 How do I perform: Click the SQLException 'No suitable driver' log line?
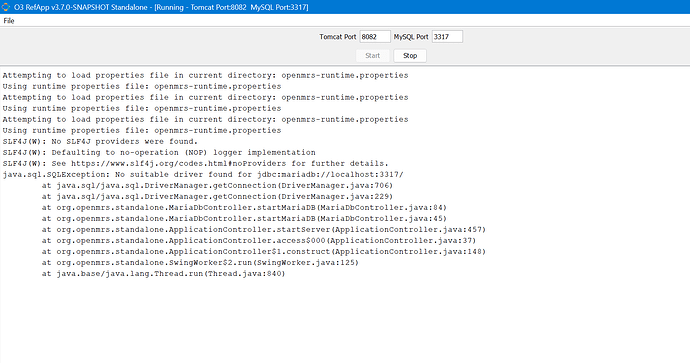[x=203, y=174]
